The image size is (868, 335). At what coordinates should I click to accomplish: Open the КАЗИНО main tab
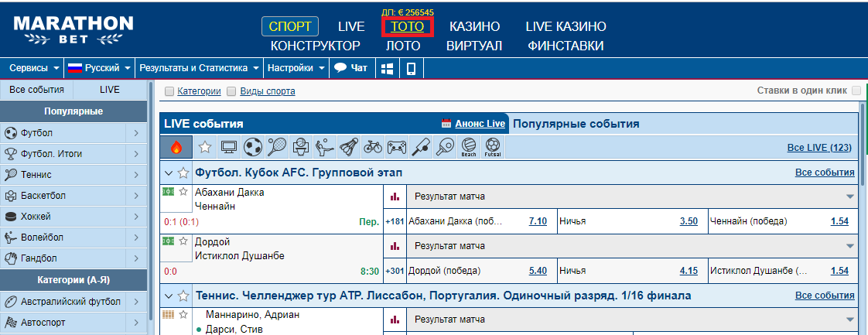point(474,26)
